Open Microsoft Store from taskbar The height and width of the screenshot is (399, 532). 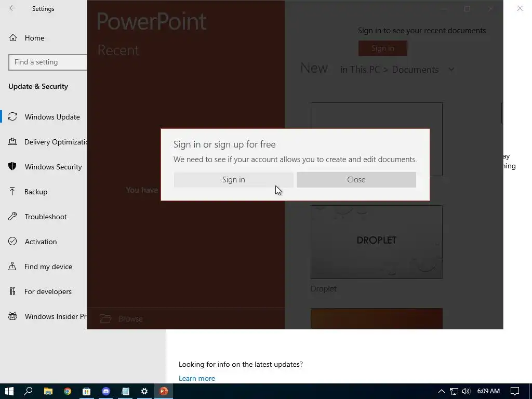click(87, 391)
